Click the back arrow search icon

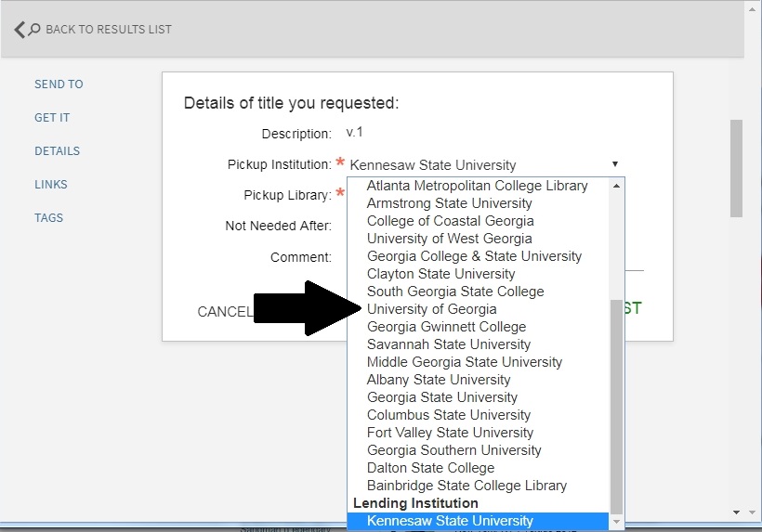(x=27, y=29)
